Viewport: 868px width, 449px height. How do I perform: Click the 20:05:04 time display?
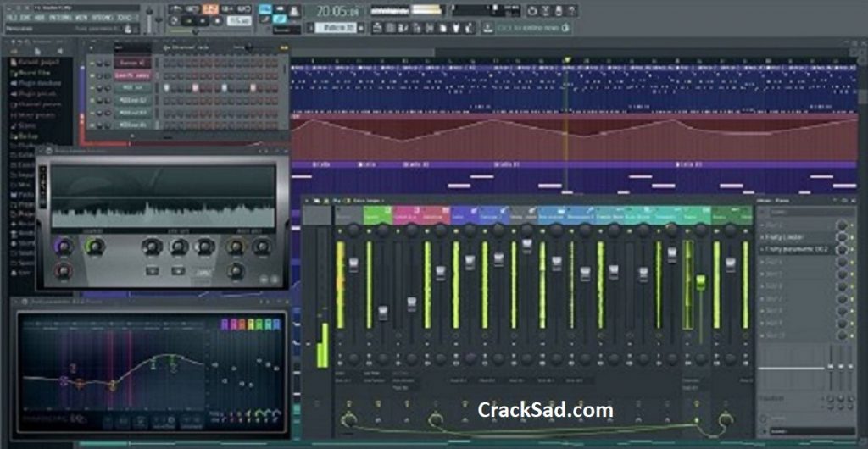(337, 12)
